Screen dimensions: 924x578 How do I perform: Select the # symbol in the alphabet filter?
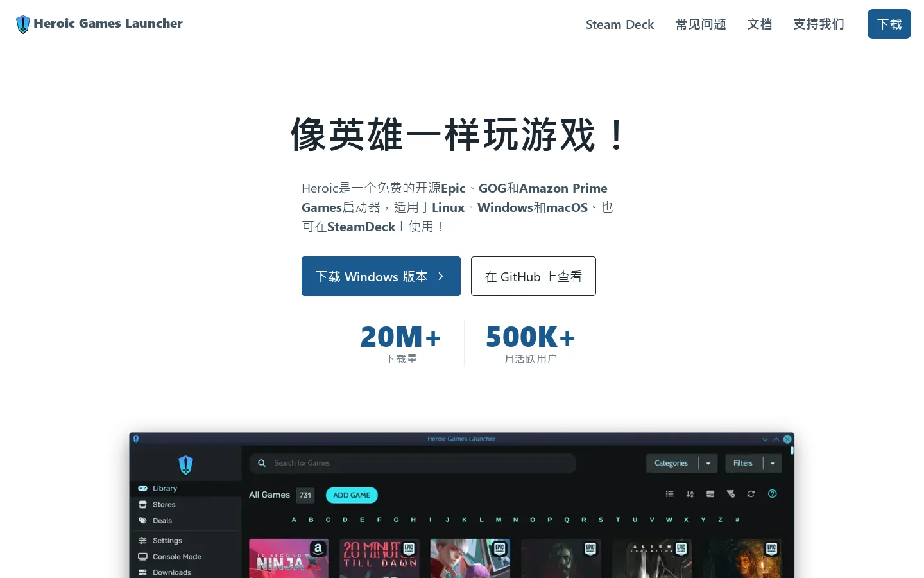coord(737,520)
